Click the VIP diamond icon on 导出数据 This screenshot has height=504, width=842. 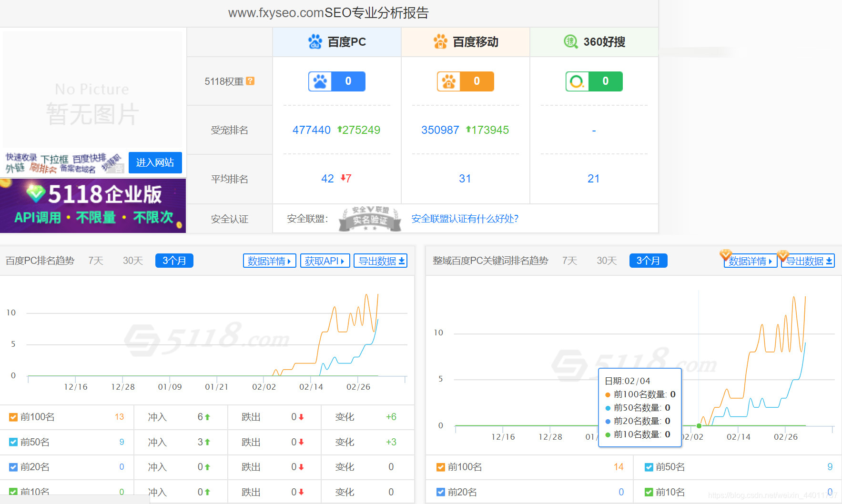point(783,256)
